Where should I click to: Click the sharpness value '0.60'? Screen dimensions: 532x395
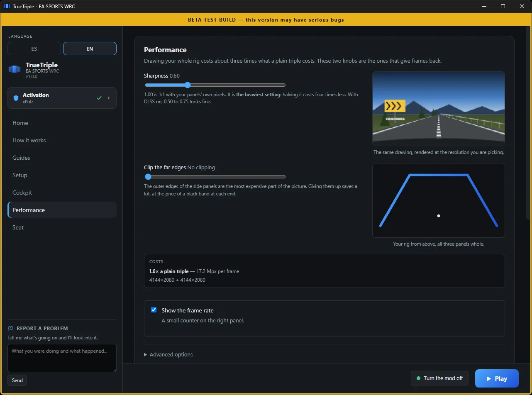(x=175, y=76)
